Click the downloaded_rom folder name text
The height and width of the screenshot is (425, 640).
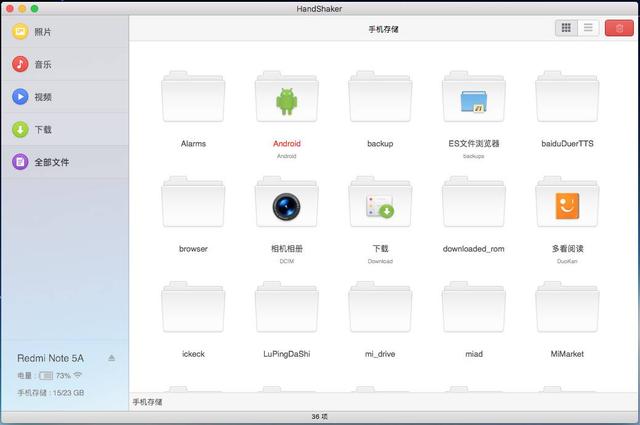pyautogui.click(x=473, y=249)
